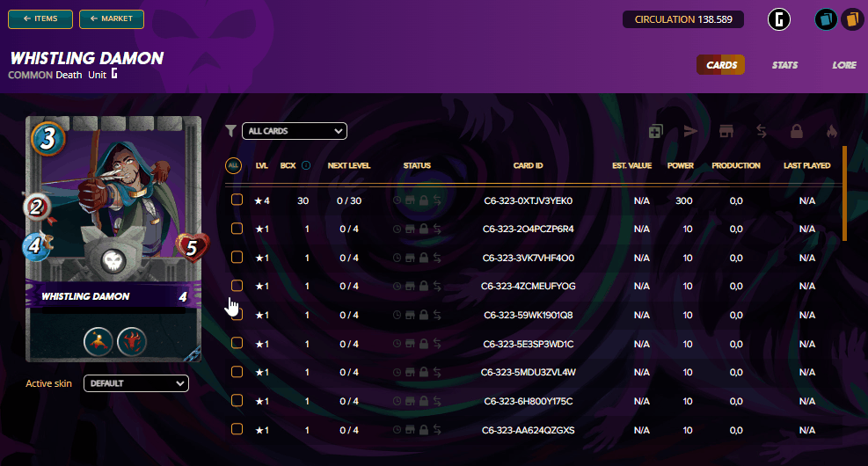Viewport: 868px width, 466px height.
Task: Click the 0 / 30 next level value
Action: pos(349,200)
